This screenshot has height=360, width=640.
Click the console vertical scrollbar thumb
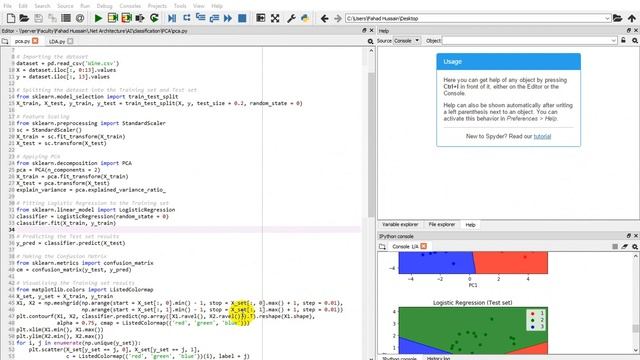tap(636, 328)
